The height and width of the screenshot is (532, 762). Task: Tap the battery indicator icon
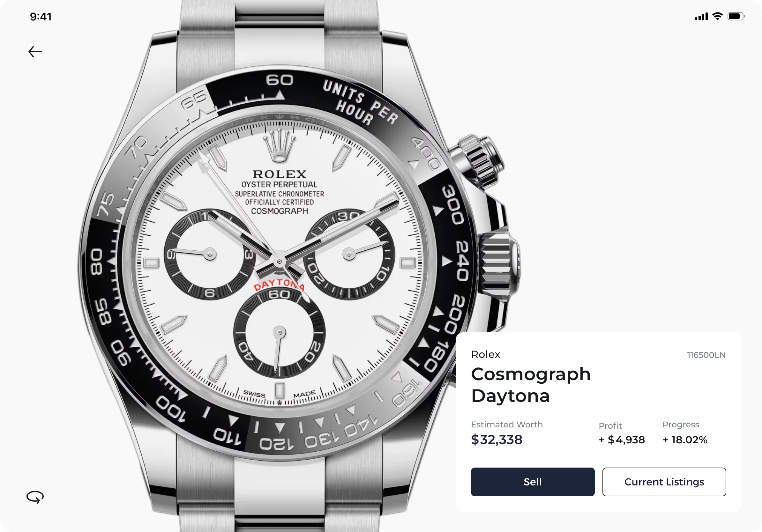(736, 16)
